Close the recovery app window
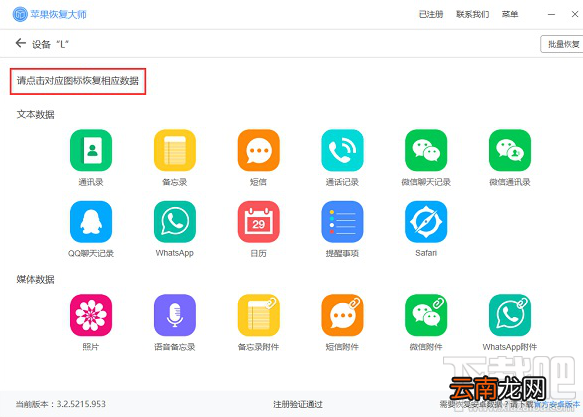This screenshot has width=583, height=417. [x=575, y=14]
